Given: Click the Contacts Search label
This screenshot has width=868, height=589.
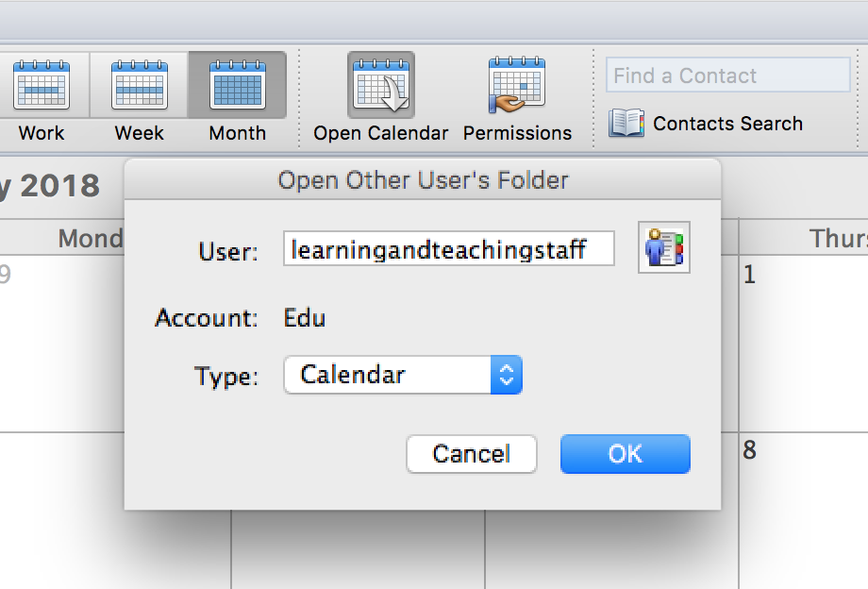Looking at the screenshot, I should pos(727,124).
